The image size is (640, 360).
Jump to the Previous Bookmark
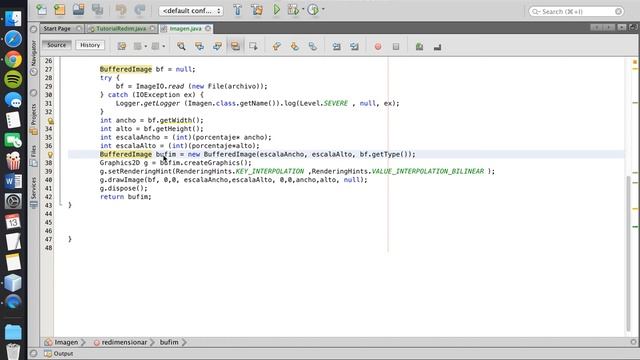pos(277,46)
